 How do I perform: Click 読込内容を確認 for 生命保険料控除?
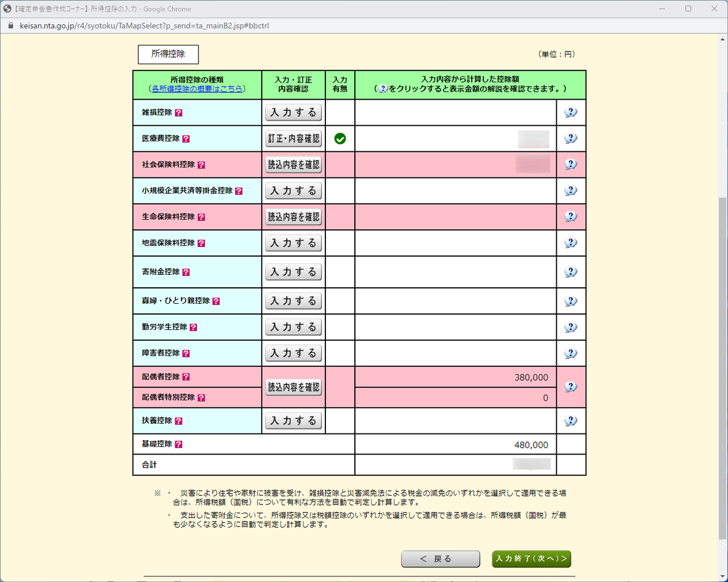click(293, 217)
